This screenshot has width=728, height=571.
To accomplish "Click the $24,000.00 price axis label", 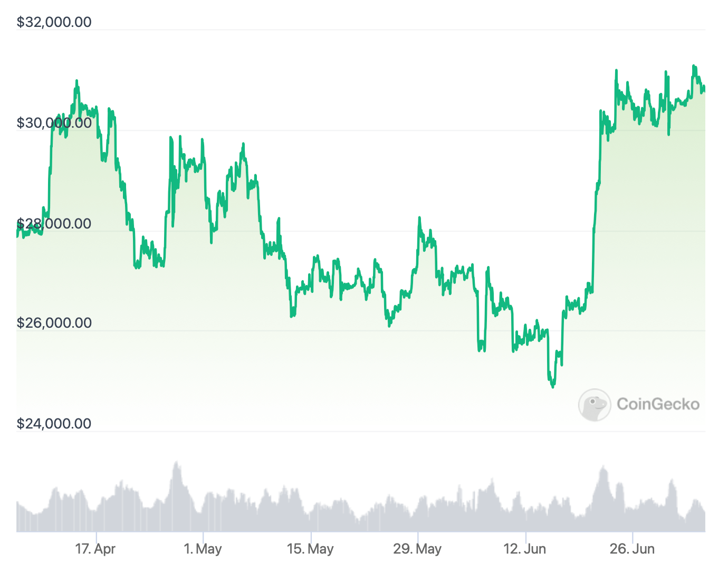I will point(54,423).
